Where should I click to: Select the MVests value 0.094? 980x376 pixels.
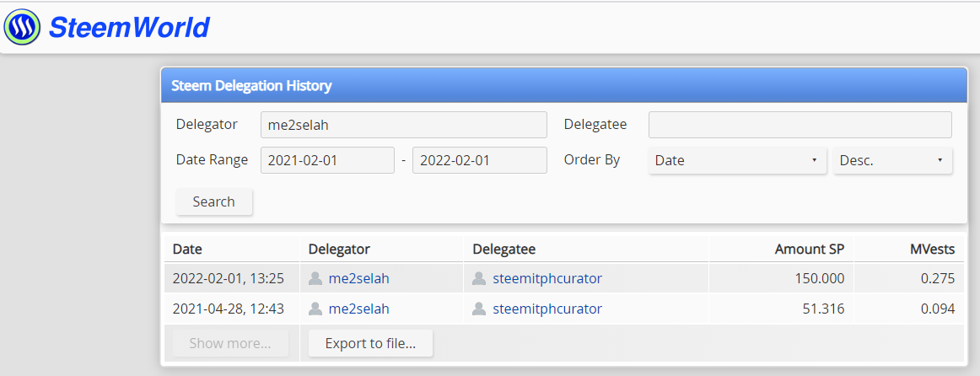click(938, 309)
